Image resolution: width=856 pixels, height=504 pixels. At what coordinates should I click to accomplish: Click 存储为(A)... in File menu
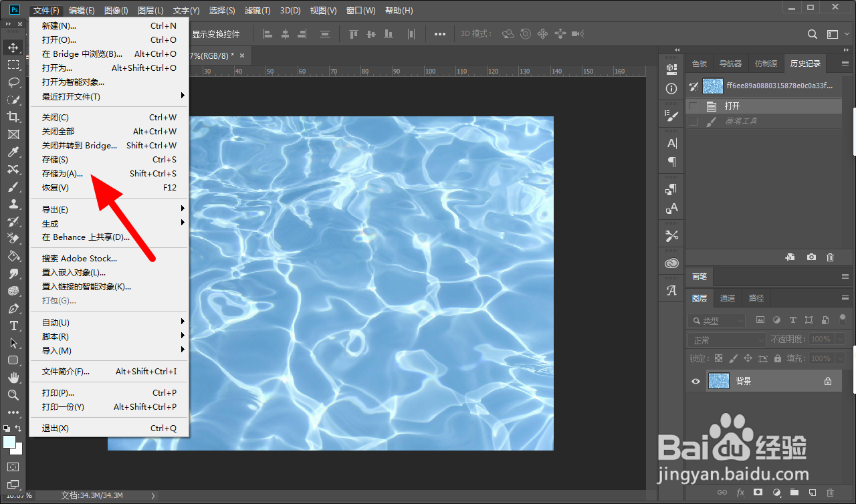[x=110, y=174]
